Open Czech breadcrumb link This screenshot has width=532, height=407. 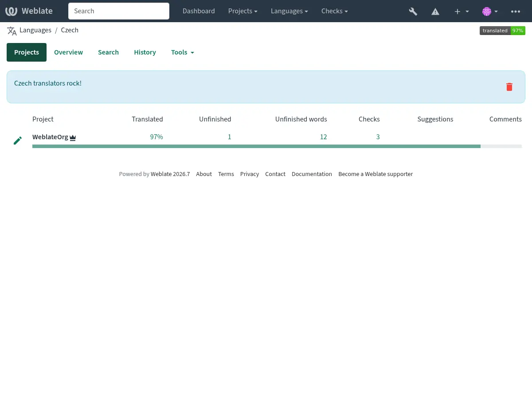[70, 30]
